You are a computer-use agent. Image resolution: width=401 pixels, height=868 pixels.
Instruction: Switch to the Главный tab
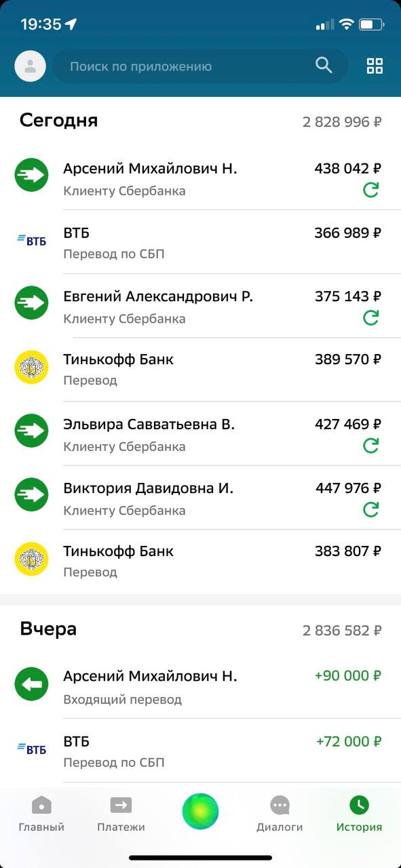coord(41,814)
